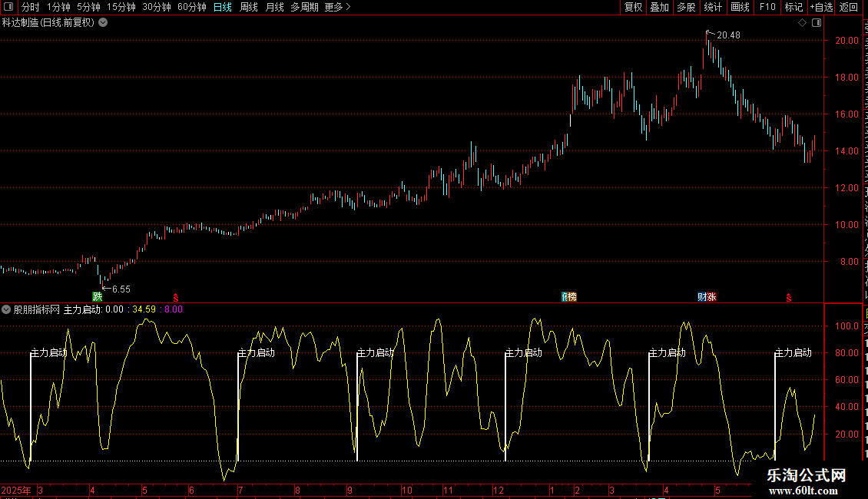Click the yellow 34.59 indicator value

coord(144,310)
